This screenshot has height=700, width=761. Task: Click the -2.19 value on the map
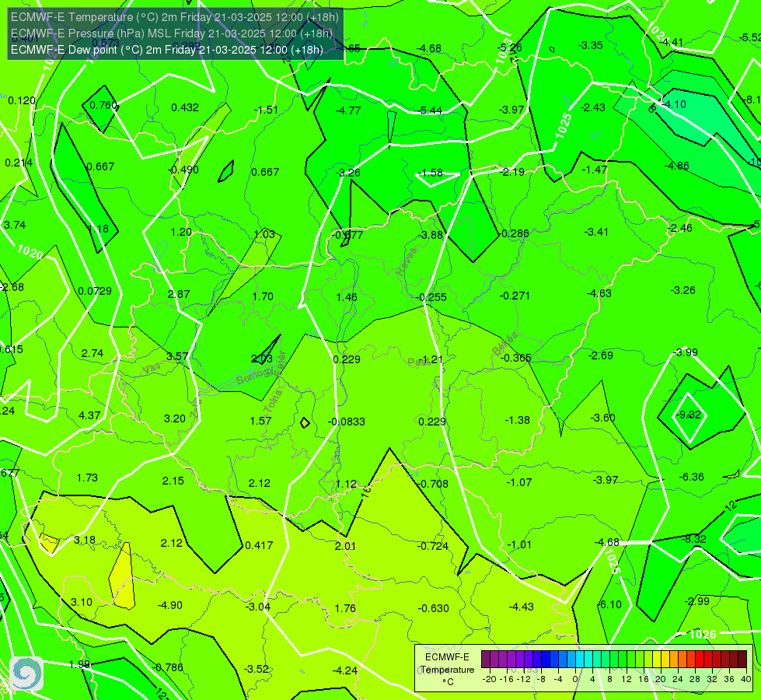511,171
